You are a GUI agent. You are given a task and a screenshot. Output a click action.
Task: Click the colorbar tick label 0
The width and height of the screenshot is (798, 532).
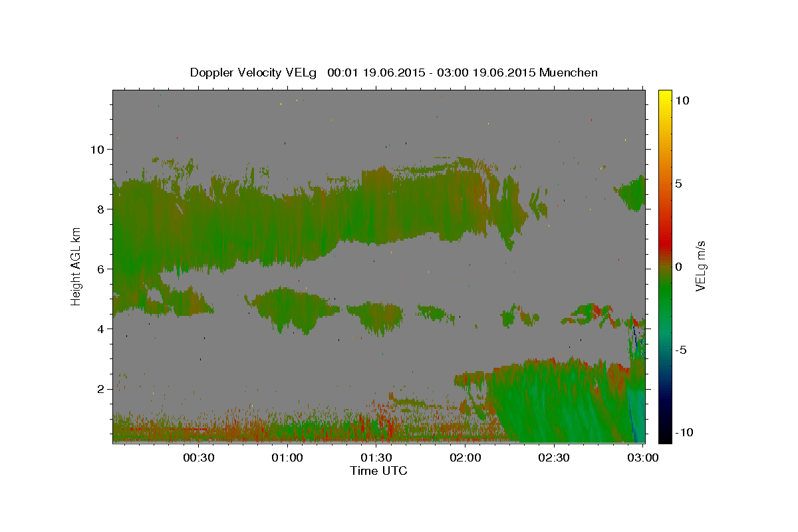point(678,267)
